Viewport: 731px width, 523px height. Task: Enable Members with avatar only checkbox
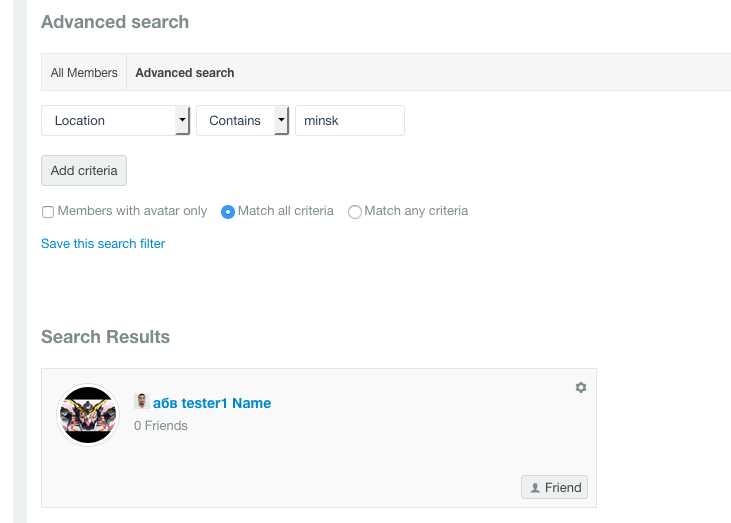point(48,212)
